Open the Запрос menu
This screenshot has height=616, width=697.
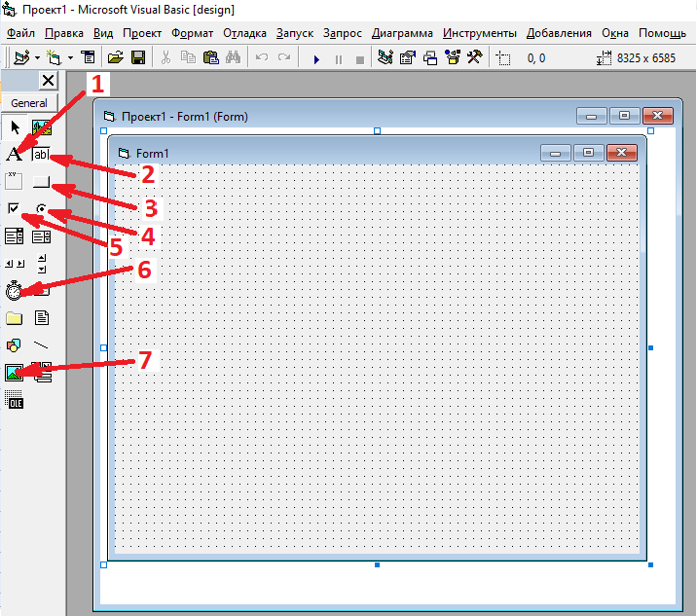pos(343,33)
